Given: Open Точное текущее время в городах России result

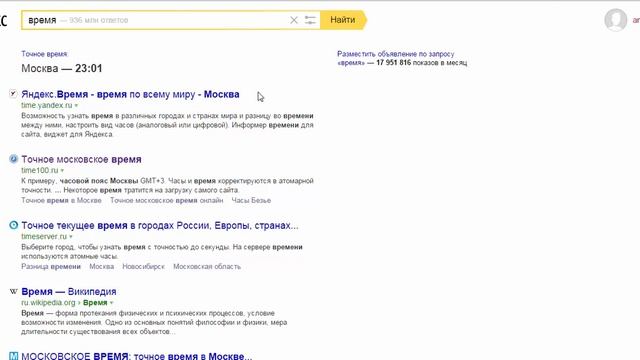Looking at the screenshot, I should 160,226.
